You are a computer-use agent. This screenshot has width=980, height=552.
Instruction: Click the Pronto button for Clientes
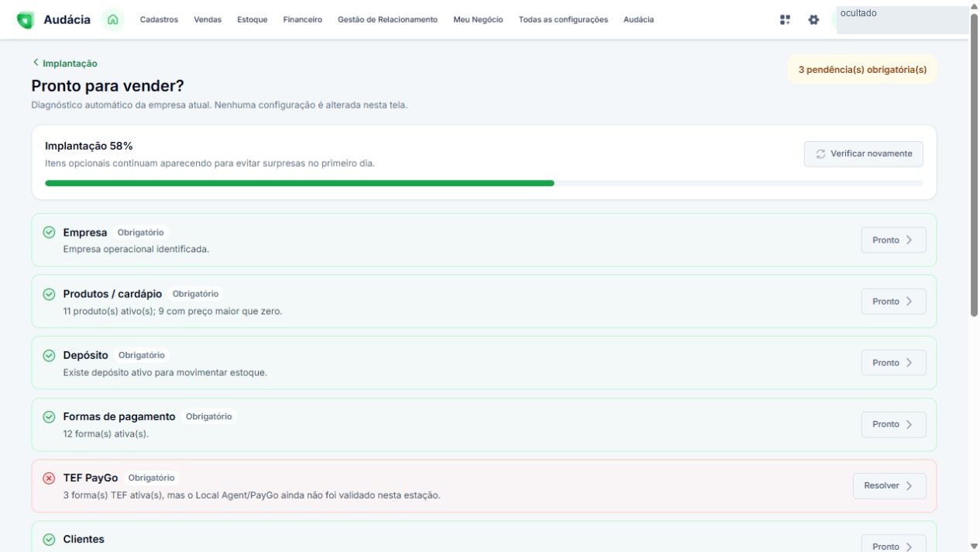pyautogui.click(x=893, y=544)
